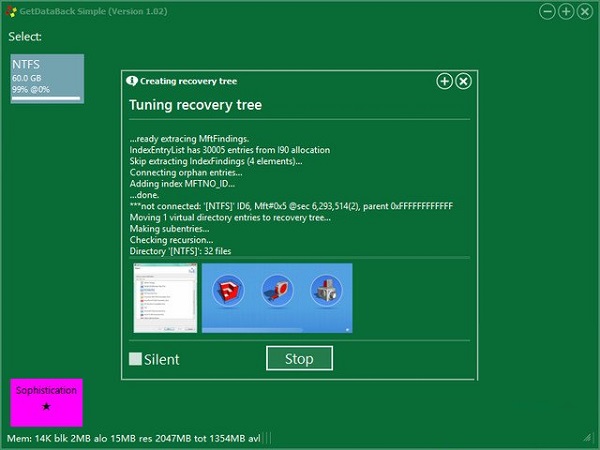Maximize the GetDataBack main window
The image size is (600, 450).
(x=566, y=11)
